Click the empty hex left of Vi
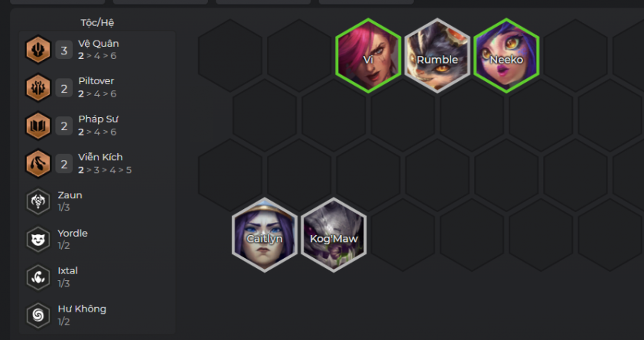644x340 pixels. click(x=299, y=55)
